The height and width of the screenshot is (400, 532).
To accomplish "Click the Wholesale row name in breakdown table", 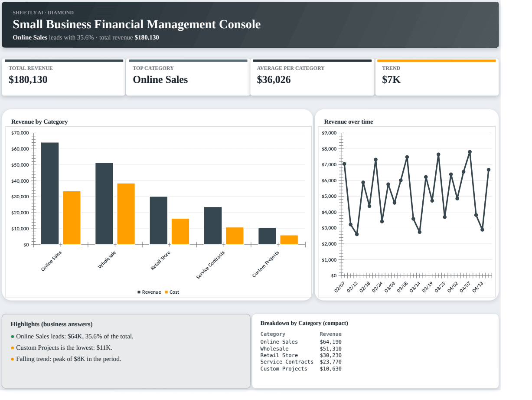I will pos(274,349).
